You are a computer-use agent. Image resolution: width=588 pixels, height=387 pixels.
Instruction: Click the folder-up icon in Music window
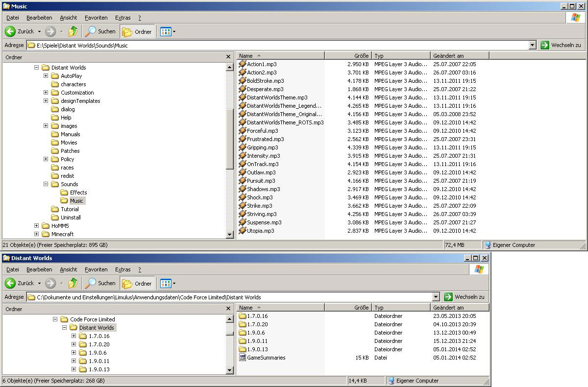tap(73, 31)
